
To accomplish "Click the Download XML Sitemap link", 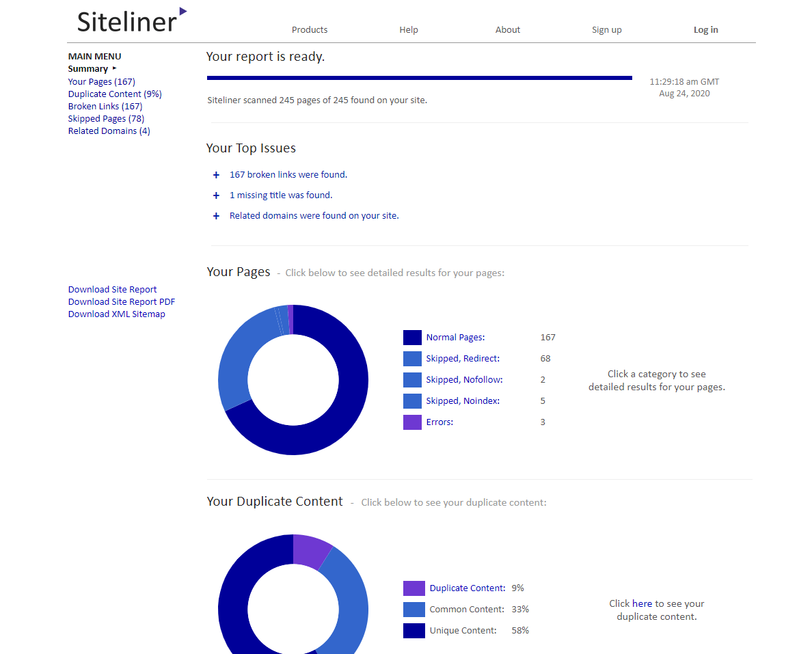I will (116, 314).
